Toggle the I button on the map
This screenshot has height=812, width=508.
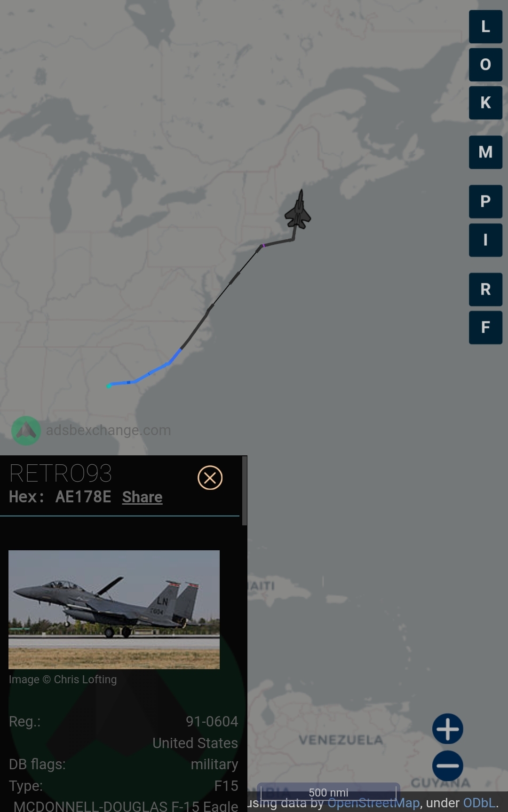click(x=485, y=240)
